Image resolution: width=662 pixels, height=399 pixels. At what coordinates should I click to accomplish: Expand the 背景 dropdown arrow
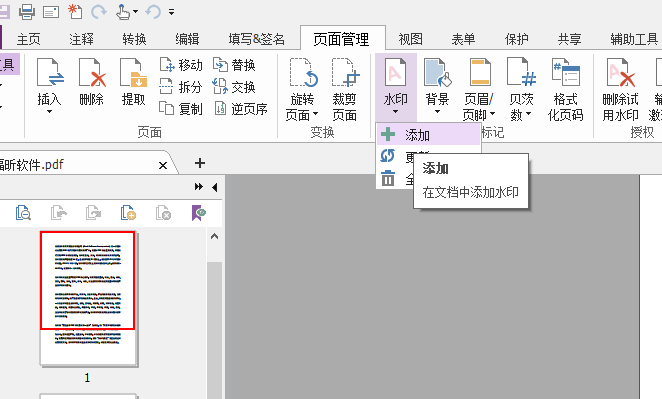pos(437,111)
